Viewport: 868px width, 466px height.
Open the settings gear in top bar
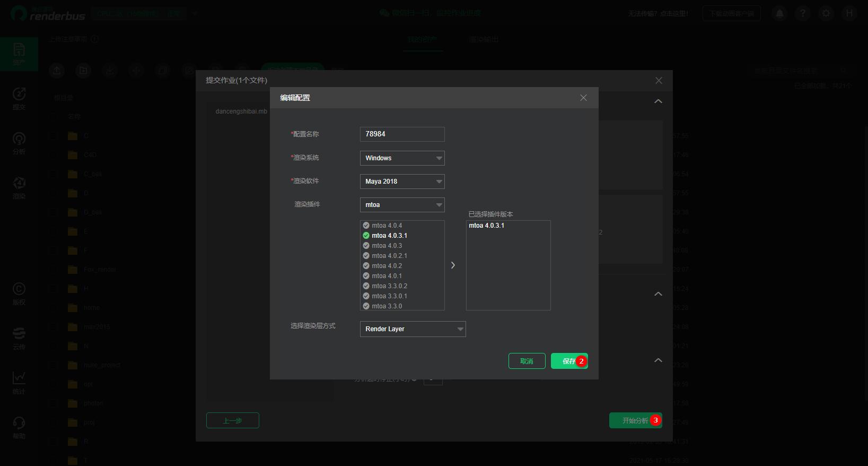(x=826, y=14)
